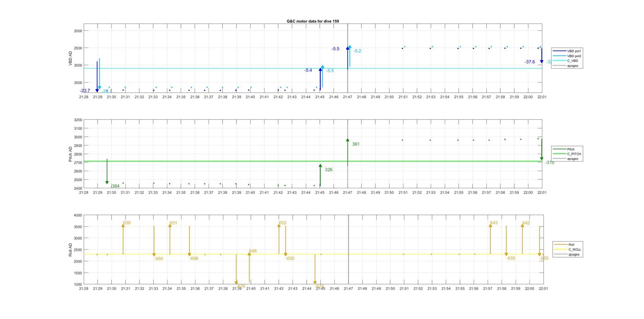Click the "361" pitch data label
The height and width of the screenshot is (319, 644).
coord(356,144)
